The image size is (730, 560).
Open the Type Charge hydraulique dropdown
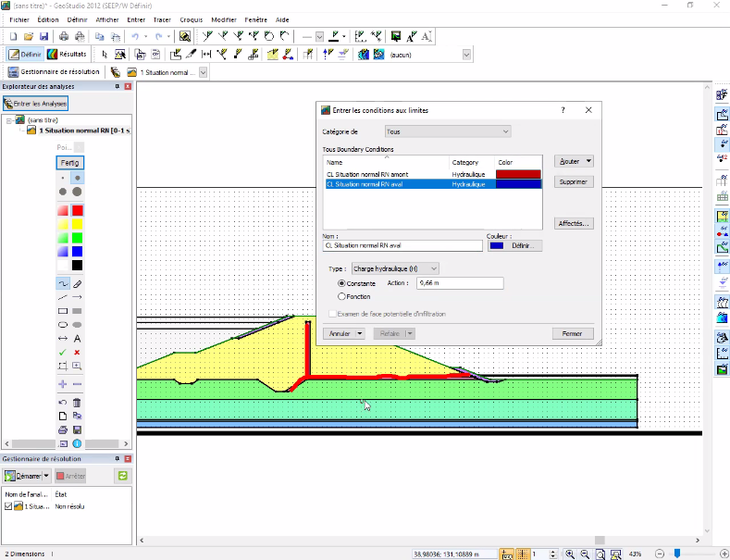[395, 268]
